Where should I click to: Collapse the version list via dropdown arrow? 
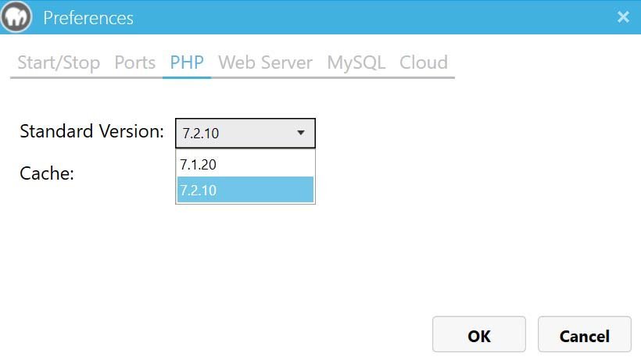coord(301,133)
